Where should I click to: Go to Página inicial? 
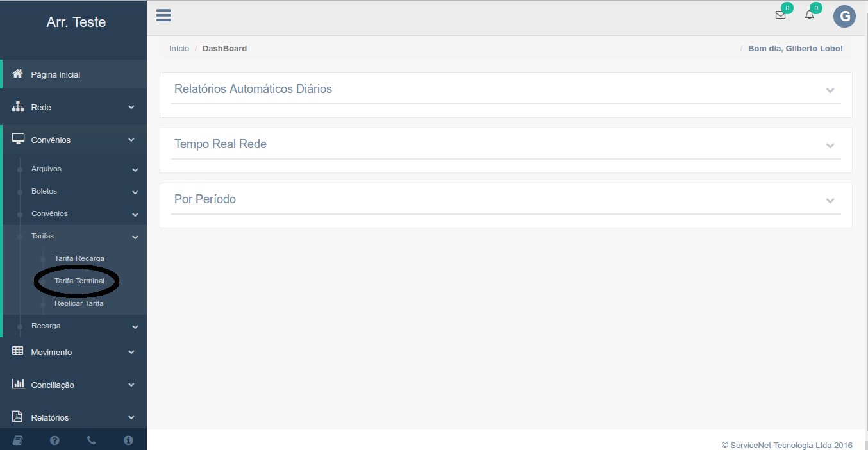click(x=56, y=74)
